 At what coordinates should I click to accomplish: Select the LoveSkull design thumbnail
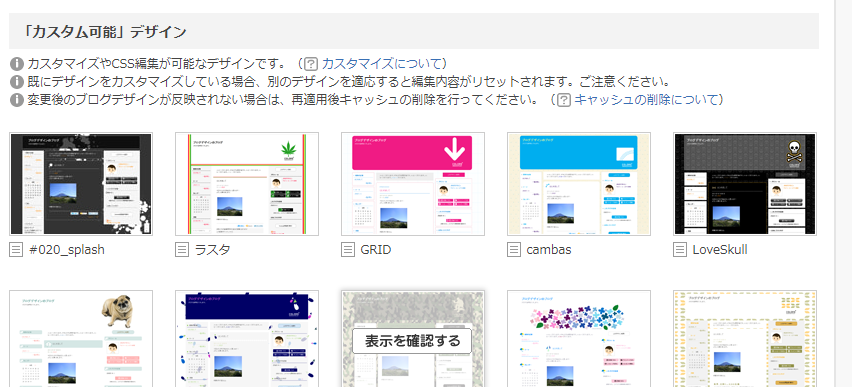(x=745, y=184)
